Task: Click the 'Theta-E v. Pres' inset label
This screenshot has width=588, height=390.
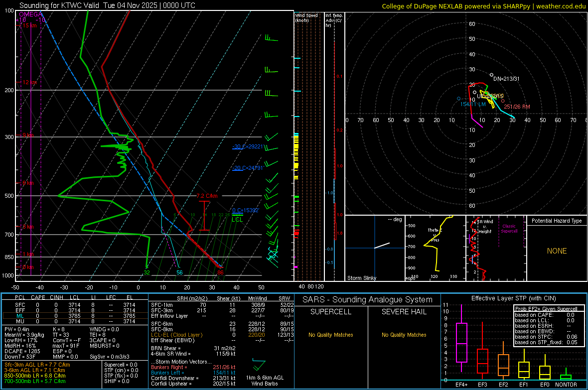Action: (x=435, y=235)
